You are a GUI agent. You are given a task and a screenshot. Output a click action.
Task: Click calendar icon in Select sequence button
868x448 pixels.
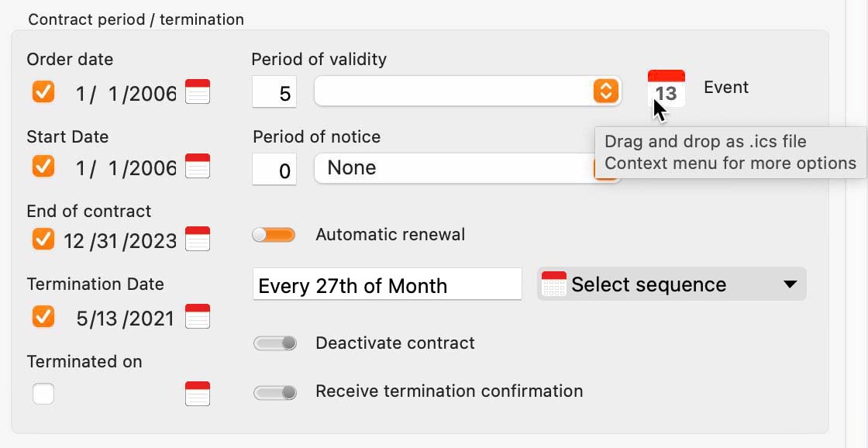point(553,284)
